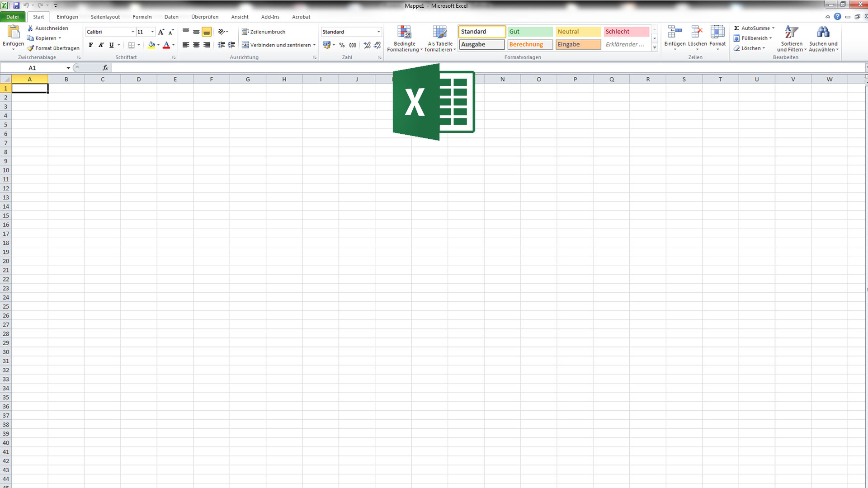
Task: Open the Datei file menu
Action: click(x=13, y=17)
